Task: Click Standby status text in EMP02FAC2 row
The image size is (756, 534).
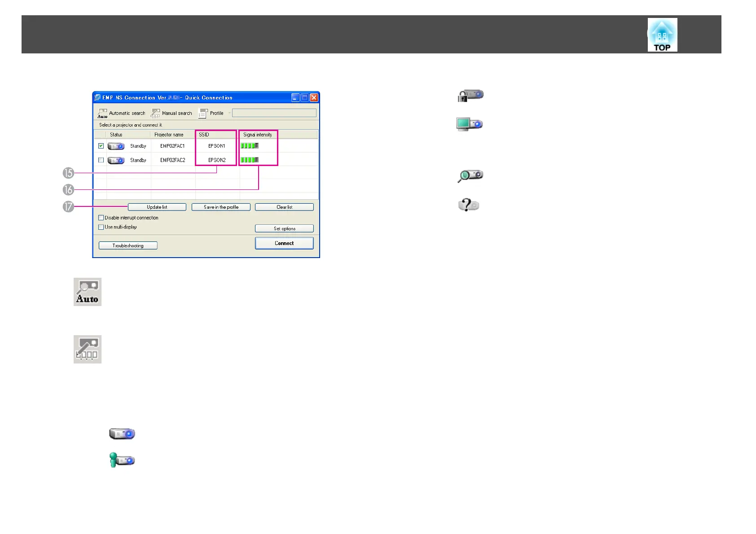Action: pyautogui.click(x=138, y=160)
